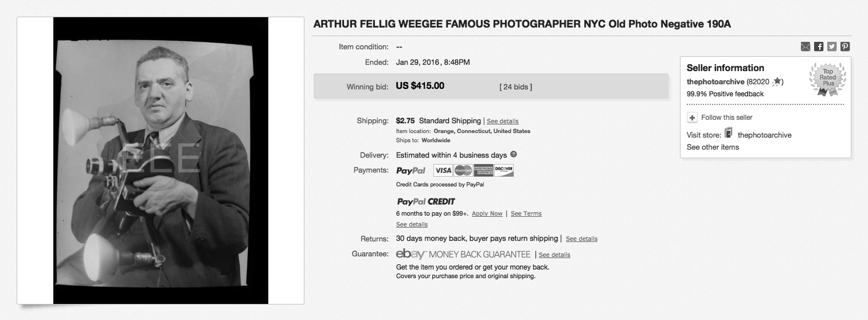
Task: Open thephotoarchive seller profile name
Action: pyautogui.click(x=715, y=81)
